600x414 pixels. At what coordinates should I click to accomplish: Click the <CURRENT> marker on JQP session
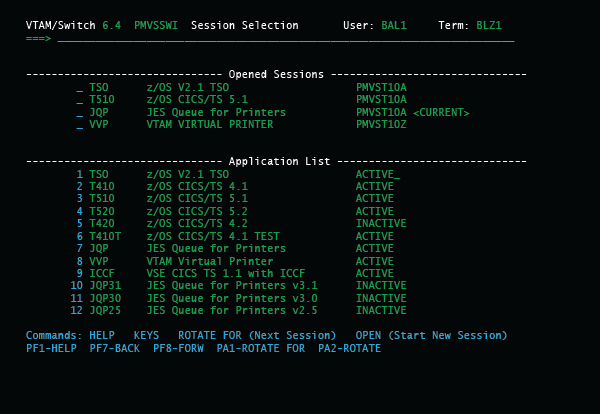coord(441,113)
